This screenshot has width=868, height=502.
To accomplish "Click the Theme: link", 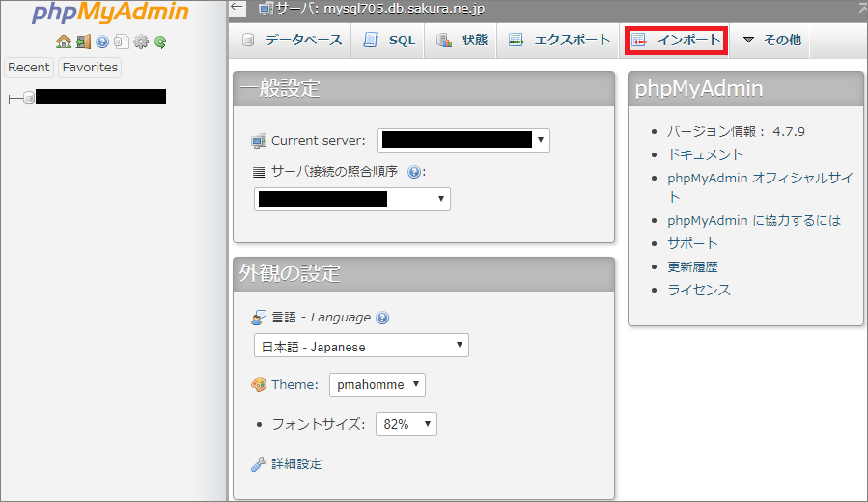I will 294,384.
